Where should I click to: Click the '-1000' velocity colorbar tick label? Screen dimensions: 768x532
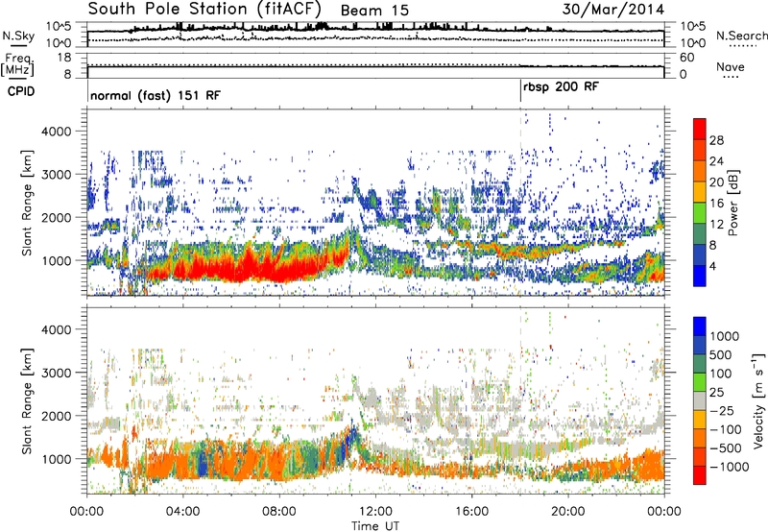point(730,467)
